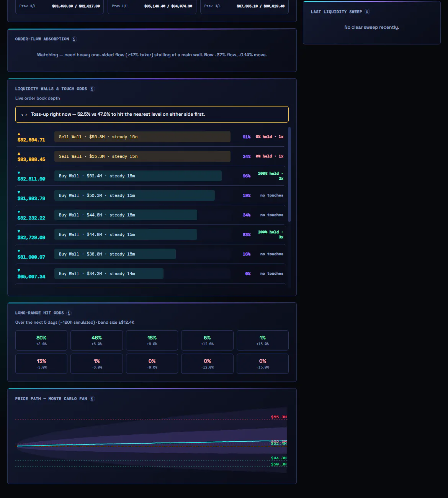Image resolution: width=448 pixels, height=498 pixels.
Task: Open info icon beside Order-Flow Absorption
Action: [x=74, y=39]
